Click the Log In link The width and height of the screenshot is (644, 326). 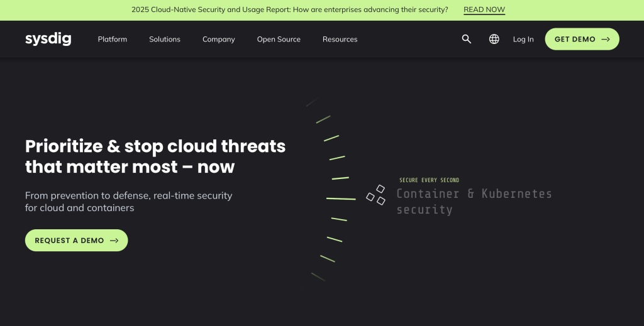click(x=523, y=40)
